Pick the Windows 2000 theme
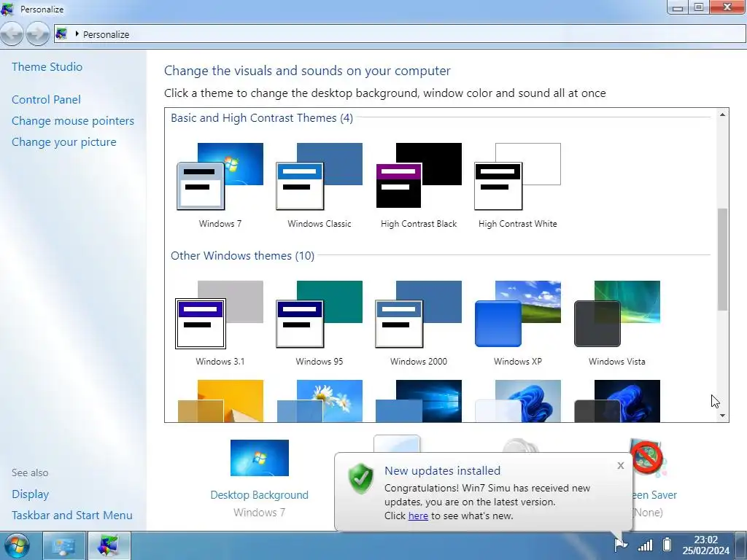Screen dimensions: 747x560 click(419, 323)
